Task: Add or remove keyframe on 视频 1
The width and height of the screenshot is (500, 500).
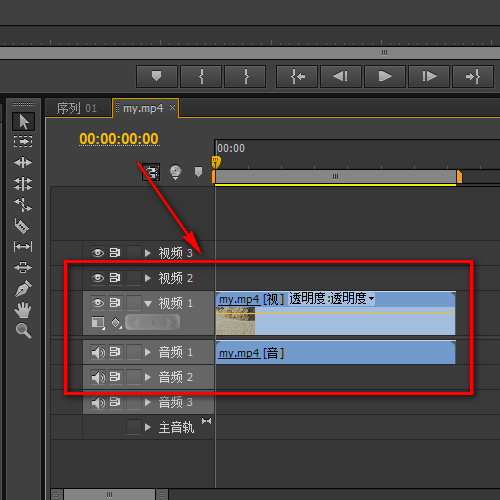Action: click(153, 323)
